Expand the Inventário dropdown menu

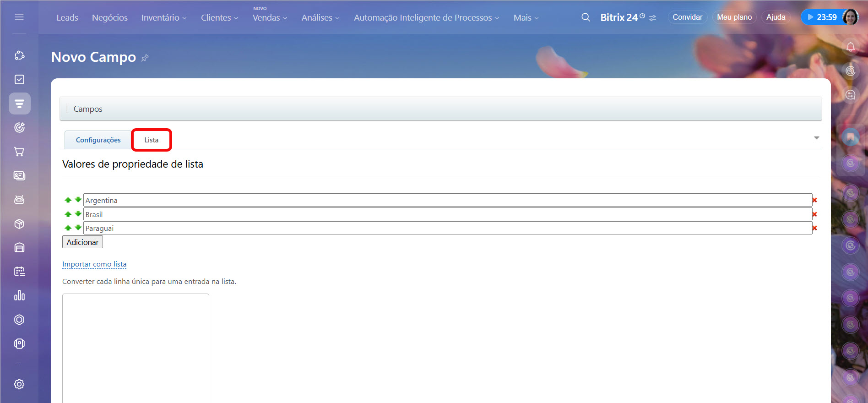click(x=163, y=18)
